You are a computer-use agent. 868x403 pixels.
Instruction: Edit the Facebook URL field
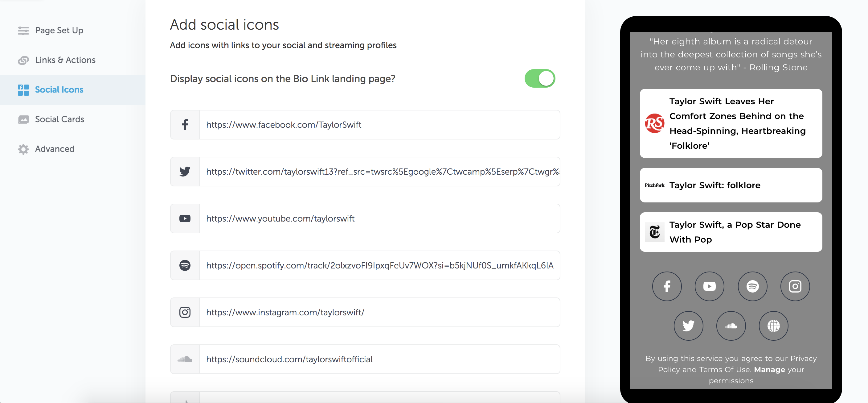[x=379, y=125]
